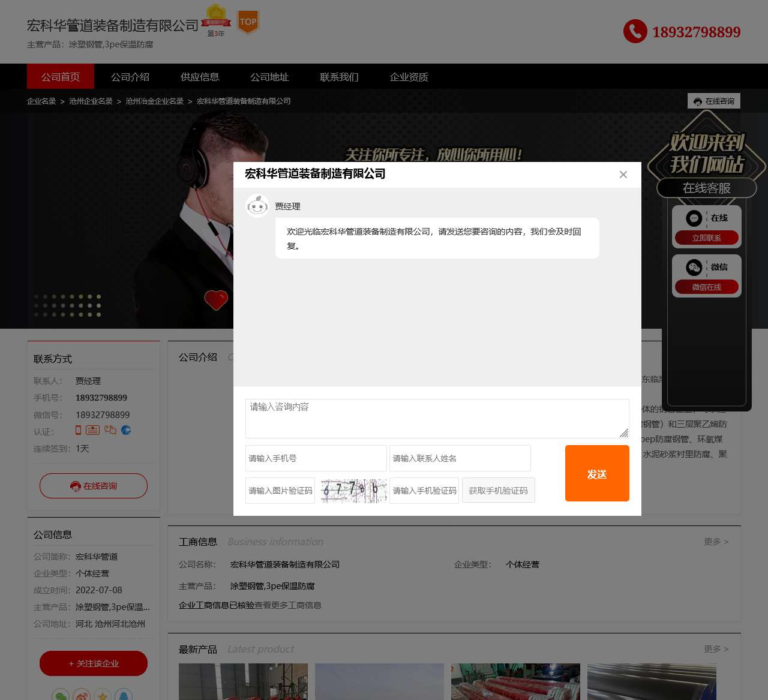Image resolution: width=768 pixels, height=700 pixels.
Task: Click the ID card certification icon
Action: coord(93,430)
